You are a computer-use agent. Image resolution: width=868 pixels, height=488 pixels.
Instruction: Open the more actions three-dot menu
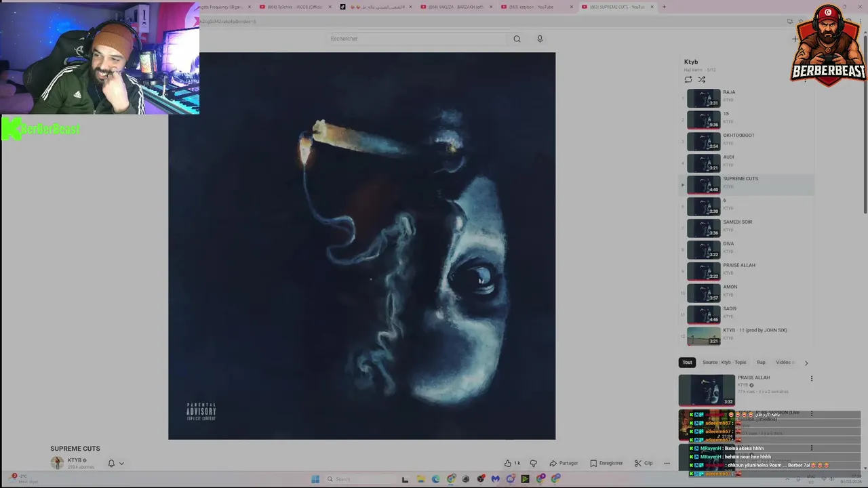667,464
